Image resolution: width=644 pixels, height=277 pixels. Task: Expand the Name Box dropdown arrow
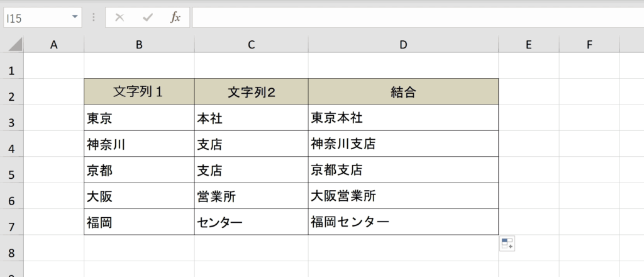75,17
